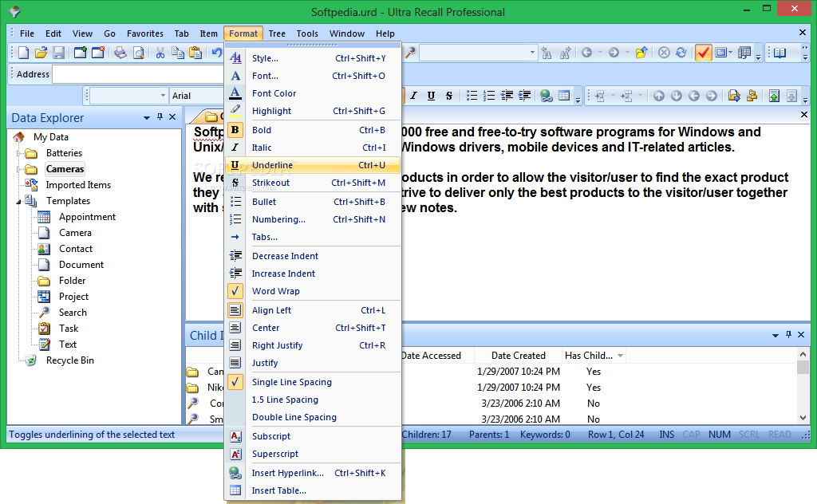Choose Subscript from the Format menu
817x504 pixels.
(x=313, y=436)
